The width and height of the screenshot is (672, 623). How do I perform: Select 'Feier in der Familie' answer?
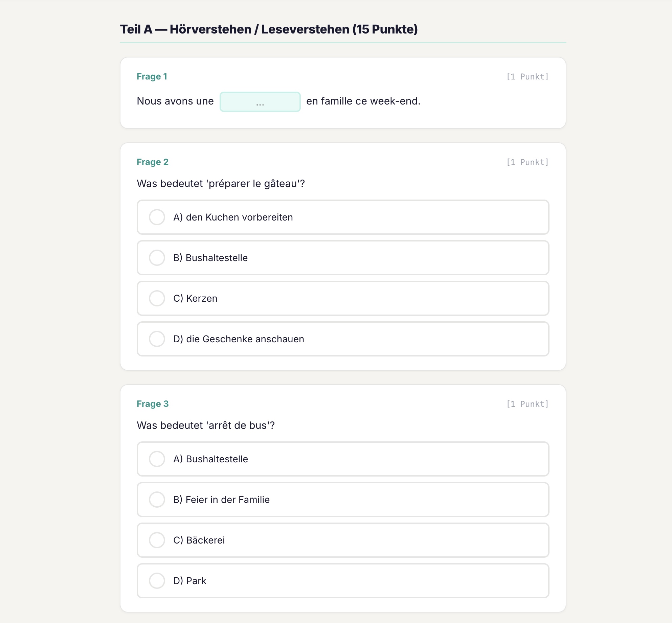157,500
